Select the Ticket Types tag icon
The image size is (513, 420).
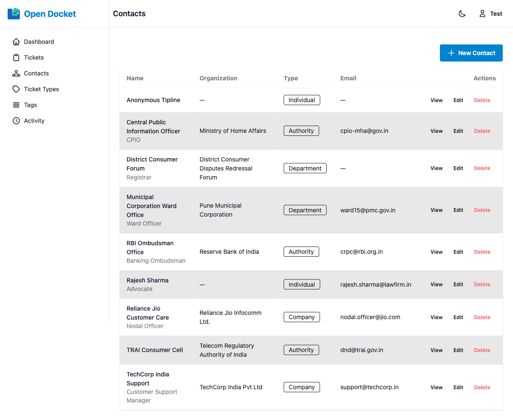tap(16, 89)
